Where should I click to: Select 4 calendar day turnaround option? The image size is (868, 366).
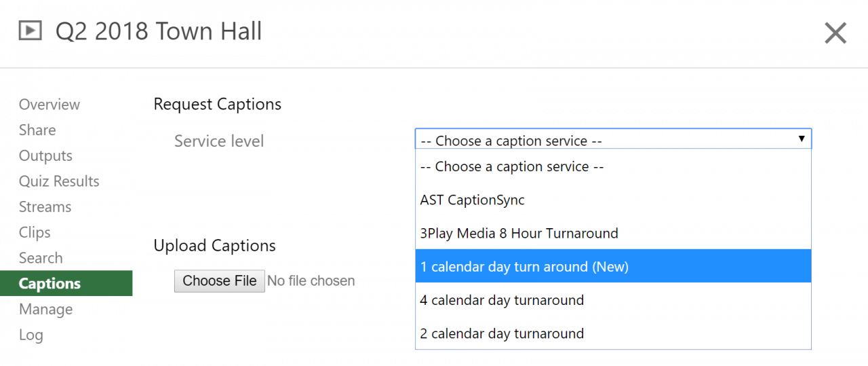502,300
